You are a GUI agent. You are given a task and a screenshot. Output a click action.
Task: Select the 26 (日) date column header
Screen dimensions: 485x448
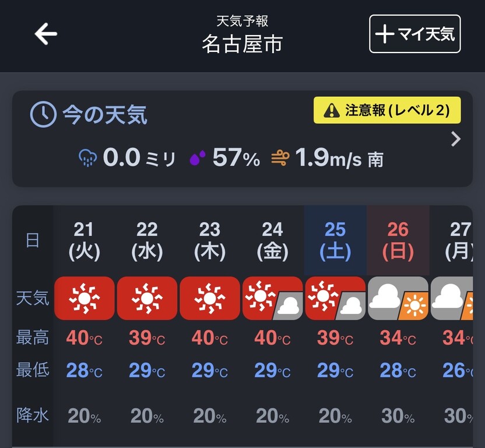[398, 240]
